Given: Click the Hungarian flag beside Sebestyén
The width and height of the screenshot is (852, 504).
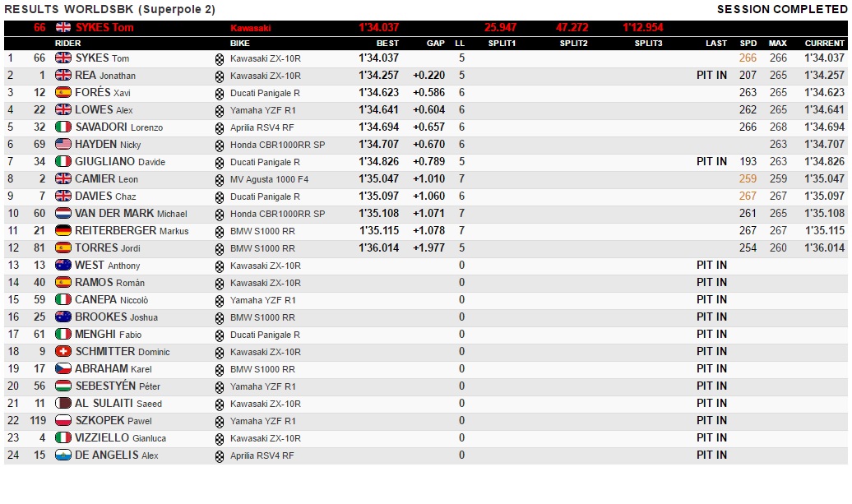Looking at the screenshot, I should (63, 386).
